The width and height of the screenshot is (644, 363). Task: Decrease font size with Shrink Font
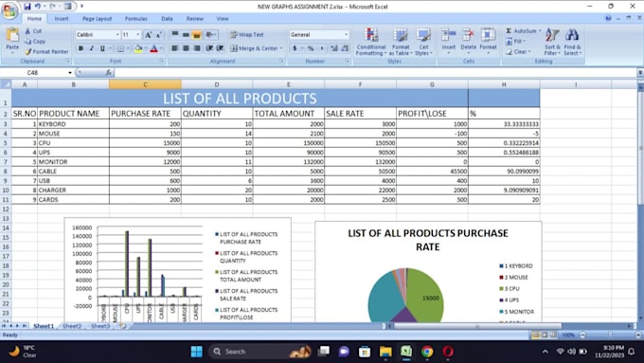click(158, 35)
